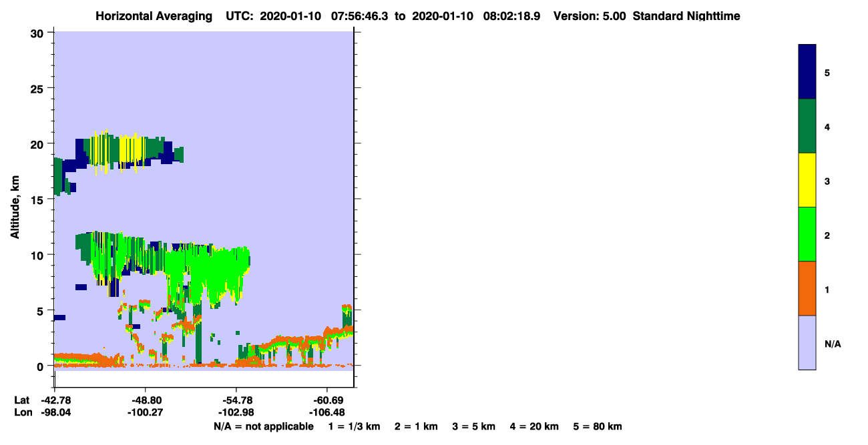Click the latitude value -42.78

pos(55,400)
